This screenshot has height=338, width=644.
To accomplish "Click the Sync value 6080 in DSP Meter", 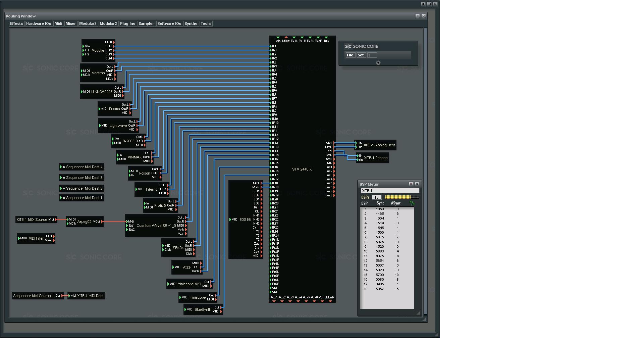I will coord(380,279).
